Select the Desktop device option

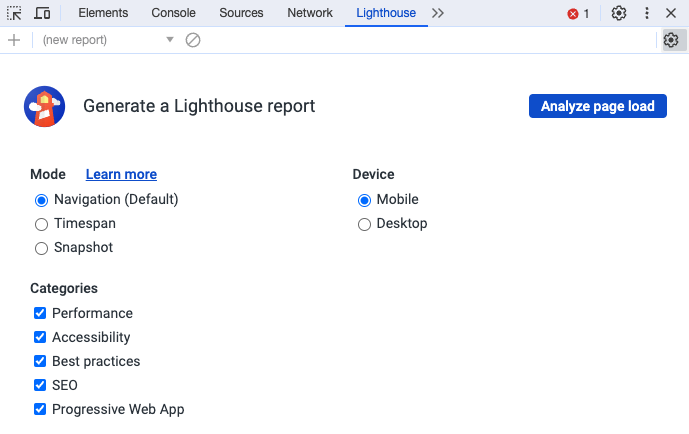click(x=364, y=224)
